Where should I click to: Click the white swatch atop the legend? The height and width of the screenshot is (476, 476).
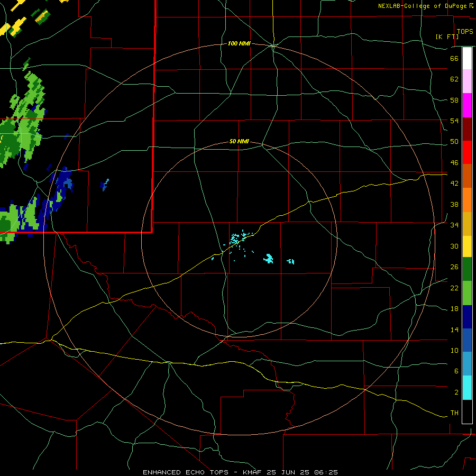[x=467, y=58]
